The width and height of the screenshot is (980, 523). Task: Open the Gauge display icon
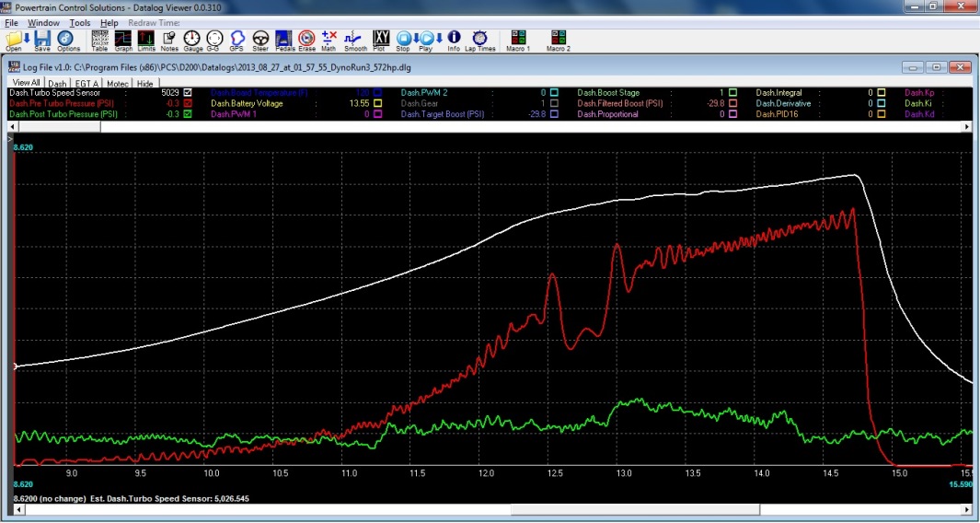tap(192, 40)
